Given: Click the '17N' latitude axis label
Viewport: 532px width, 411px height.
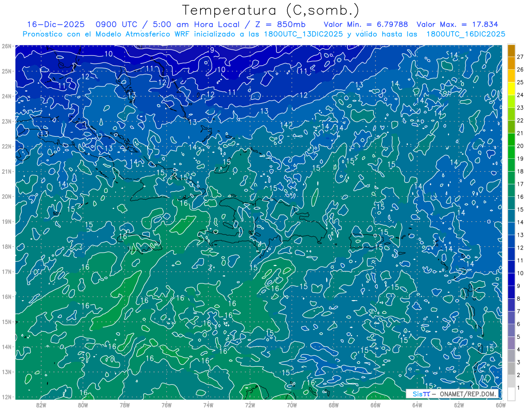Looking at the screenshot, I should [x=7, y=271].
